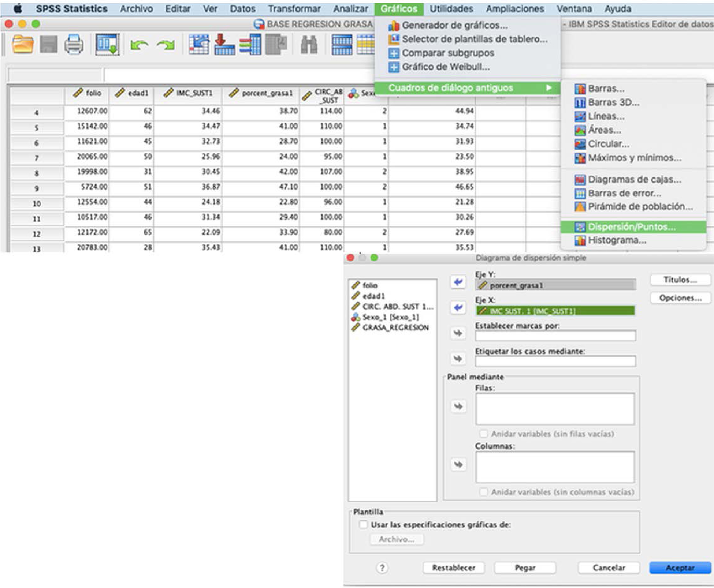The width and height of the screenshot is (714, 588).
Task: Open the Utilidades menu
Action: 451,9
